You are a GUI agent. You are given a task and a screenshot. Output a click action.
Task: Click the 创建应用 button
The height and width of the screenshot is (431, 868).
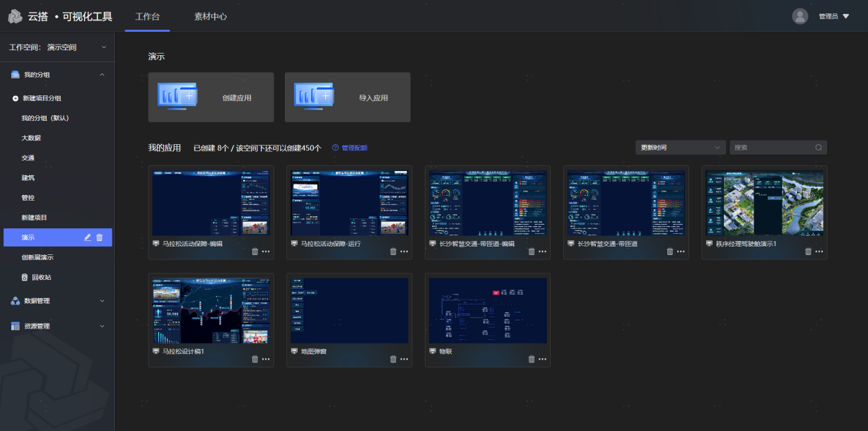211,98
